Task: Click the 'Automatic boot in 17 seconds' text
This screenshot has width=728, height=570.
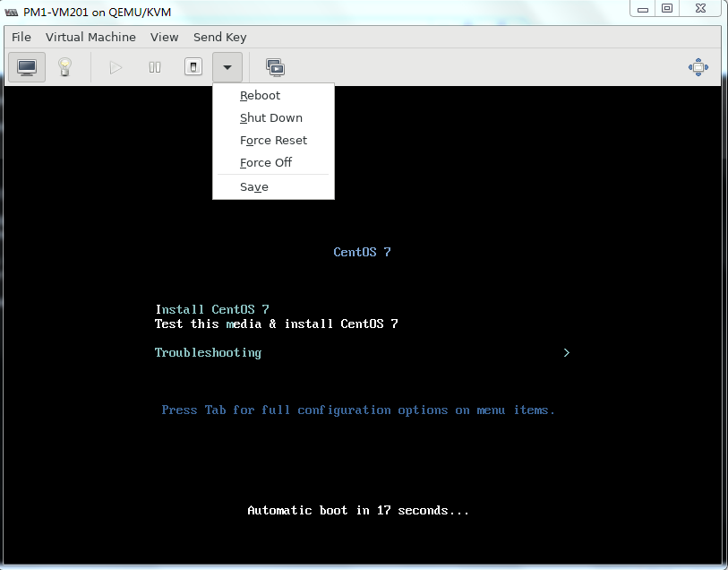Action: pyautogui.click(x=358, y=511)
